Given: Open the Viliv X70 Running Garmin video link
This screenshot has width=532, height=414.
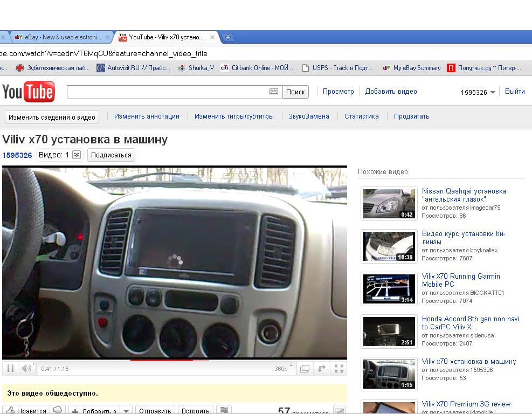Looking at the screenshot, I should pos(461,280).
